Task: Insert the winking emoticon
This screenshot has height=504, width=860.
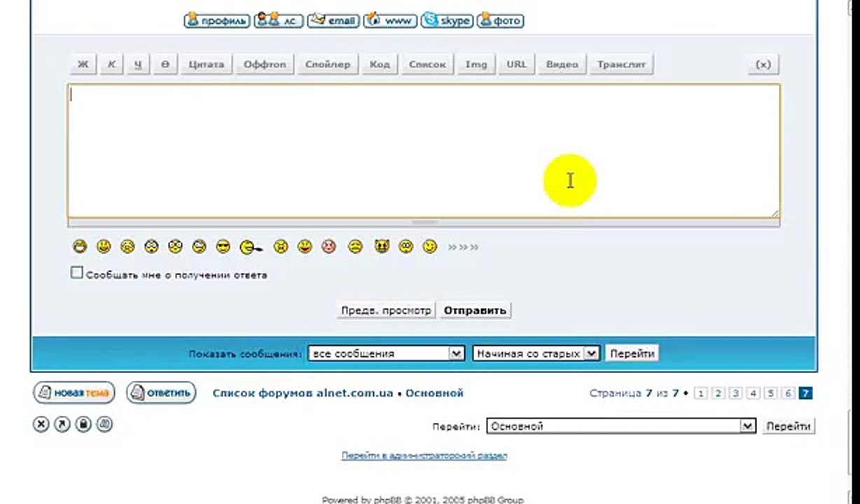Action: pyautogui.click(x=430, y=246)
